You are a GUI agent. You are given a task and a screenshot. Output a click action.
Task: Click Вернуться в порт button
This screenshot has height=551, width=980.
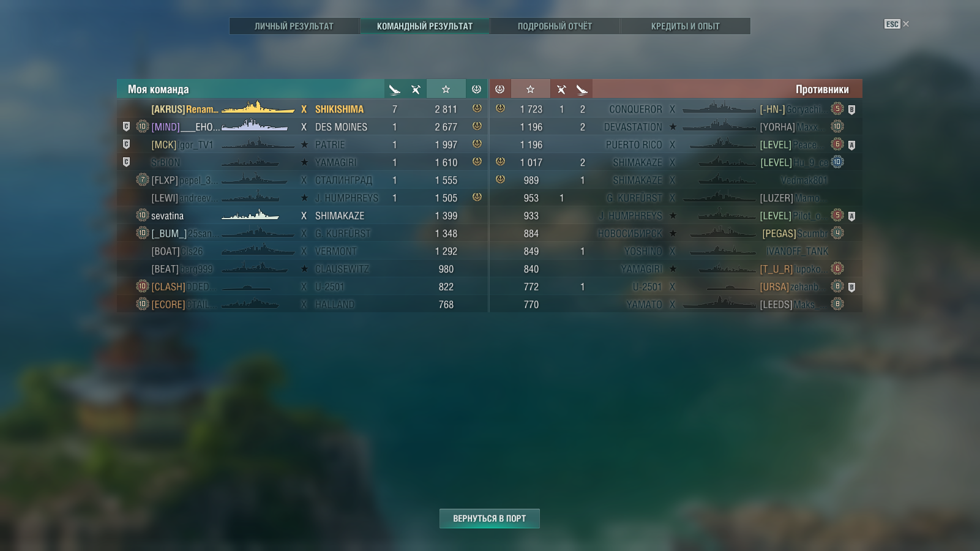tap(490, 519)
